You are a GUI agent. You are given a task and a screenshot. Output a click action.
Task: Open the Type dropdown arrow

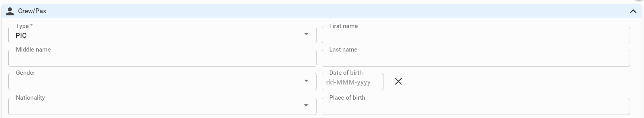click(x=306, y=34)
